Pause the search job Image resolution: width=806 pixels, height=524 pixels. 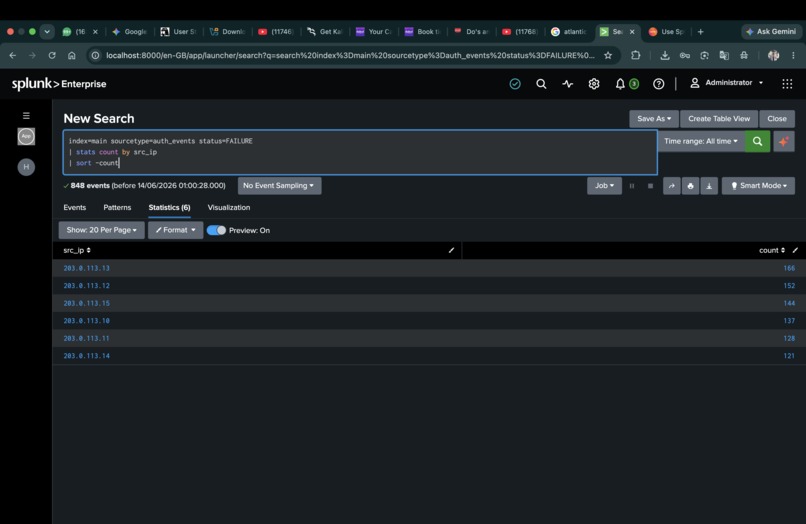(632, 186)
